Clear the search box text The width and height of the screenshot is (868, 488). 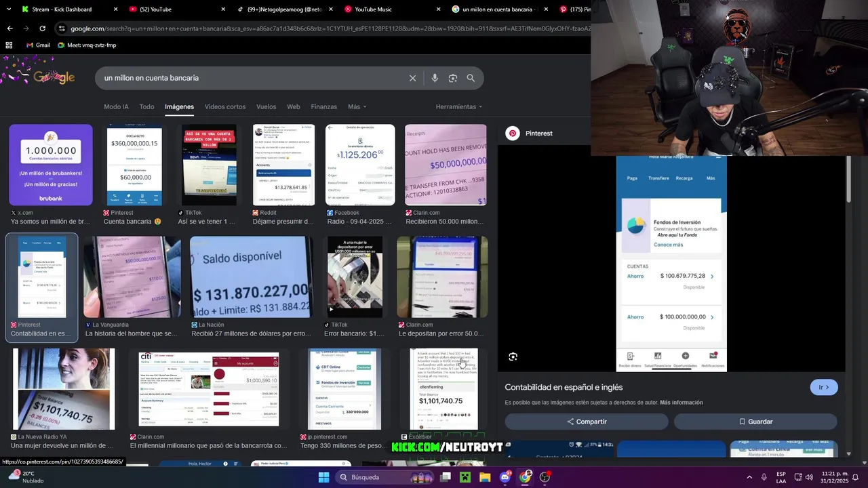coord(412,78)
